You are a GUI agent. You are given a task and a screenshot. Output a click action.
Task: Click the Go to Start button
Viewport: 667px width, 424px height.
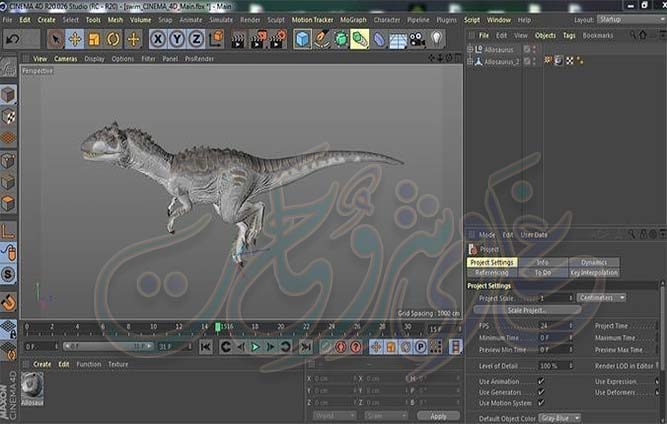tap(206, 347)
